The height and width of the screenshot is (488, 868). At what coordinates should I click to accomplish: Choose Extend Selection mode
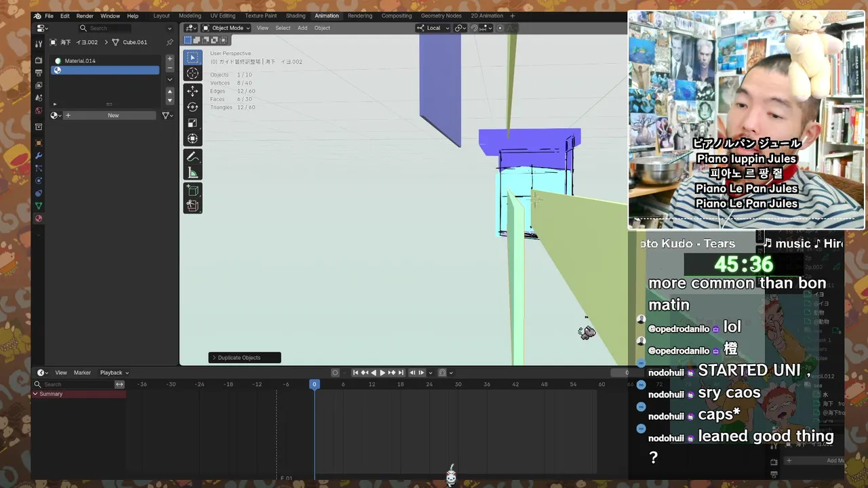coord(197,40)
